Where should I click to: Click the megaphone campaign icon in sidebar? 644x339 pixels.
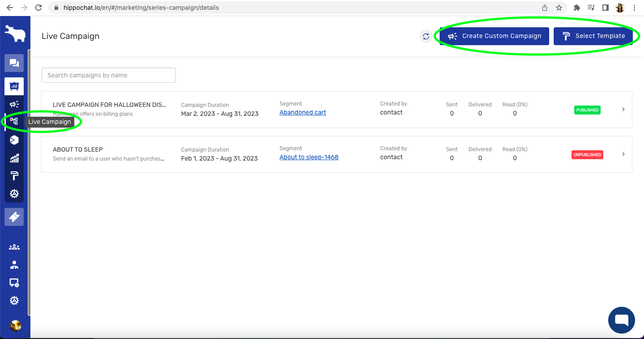pos(14,104)
